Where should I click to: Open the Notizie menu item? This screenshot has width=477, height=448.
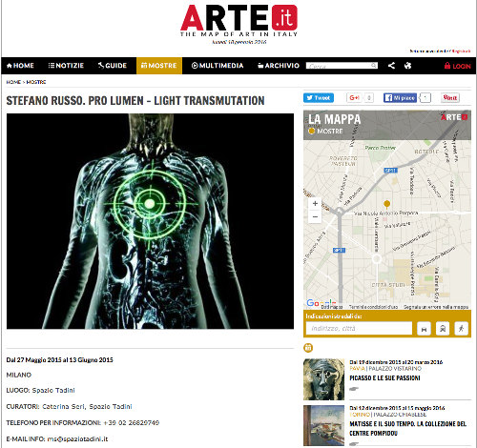[x=66, y=66]
